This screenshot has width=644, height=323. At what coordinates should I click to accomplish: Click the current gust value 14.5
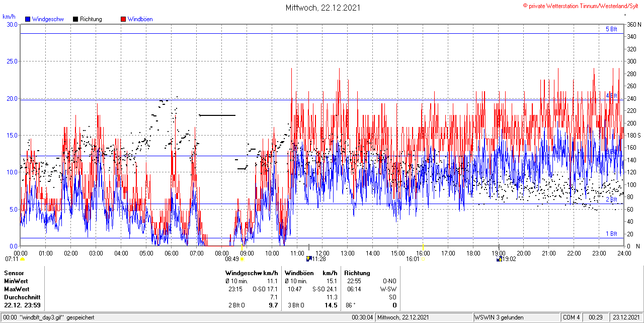pyautogui.click(x=331, y=305)
